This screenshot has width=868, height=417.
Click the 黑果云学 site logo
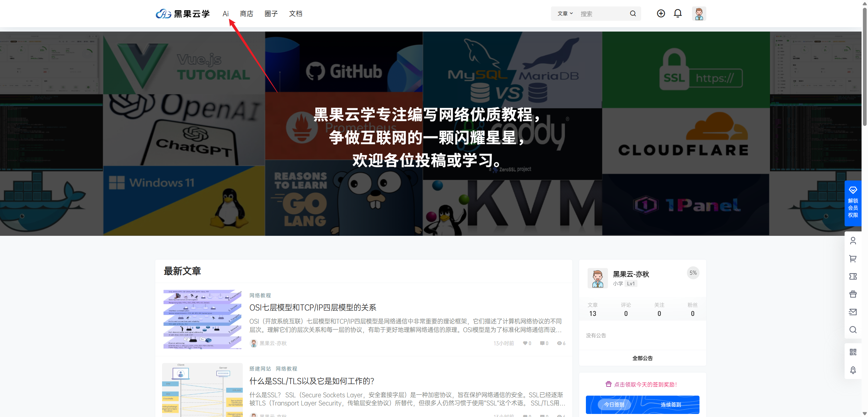pos(182,14)
